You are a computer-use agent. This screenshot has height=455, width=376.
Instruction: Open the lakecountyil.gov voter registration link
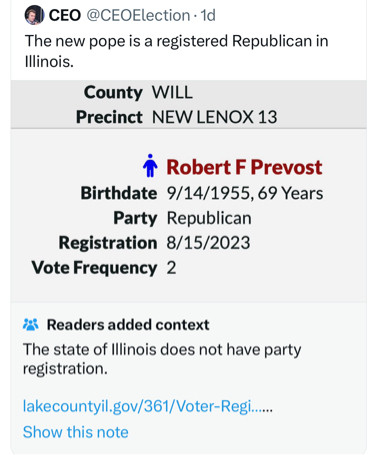coord(148,406)
